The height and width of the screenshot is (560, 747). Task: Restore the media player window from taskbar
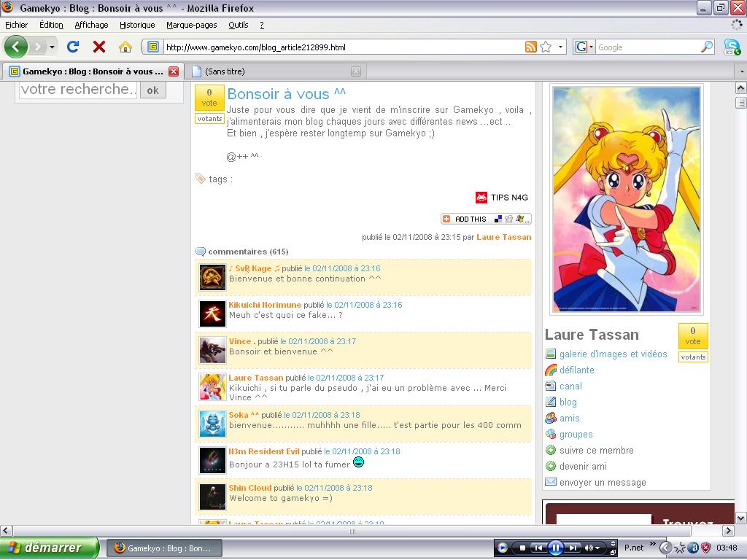613,553
